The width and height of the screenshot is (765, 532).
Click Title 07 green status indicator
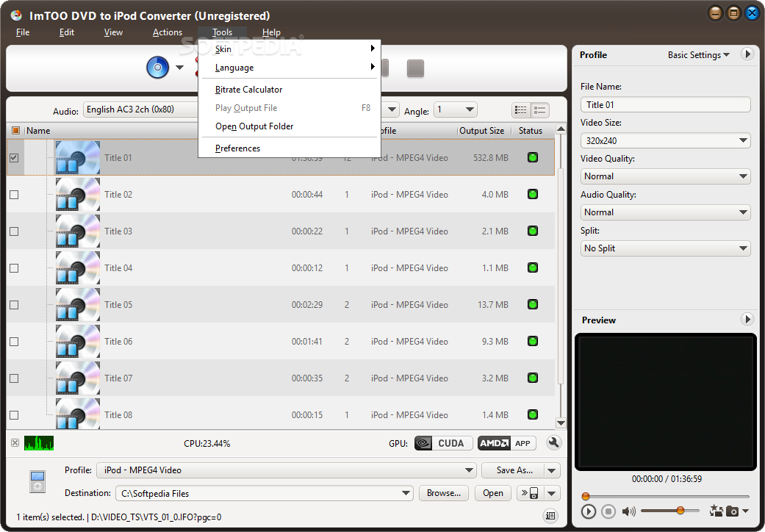pos(533,378)
